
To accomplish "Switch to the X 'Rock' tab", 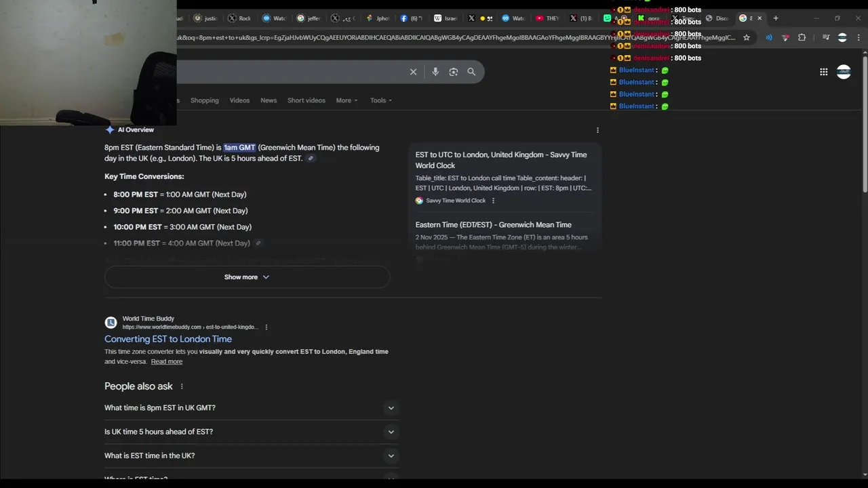I will tap(240, 18).
